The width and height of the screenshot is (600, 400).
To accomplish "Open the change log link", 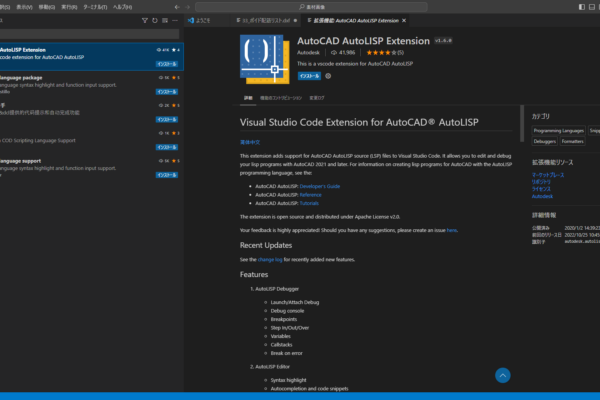I will 270,260.
